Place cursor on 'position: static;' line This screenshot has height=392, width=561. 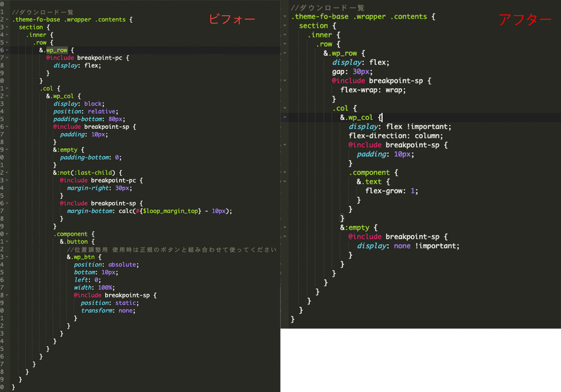(x=110, y=303)
